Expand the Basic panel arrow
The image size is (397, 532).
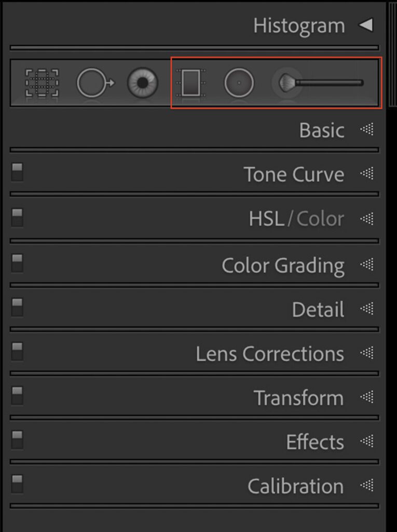(367, 130)
